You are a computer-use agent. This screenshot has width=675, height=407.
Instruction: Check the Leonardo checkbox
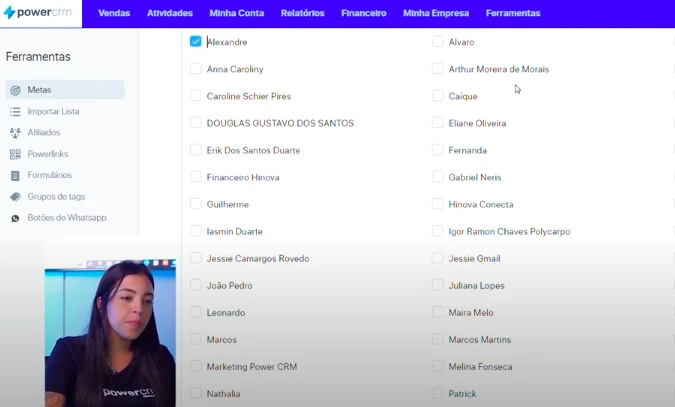(x=195, y=312)
